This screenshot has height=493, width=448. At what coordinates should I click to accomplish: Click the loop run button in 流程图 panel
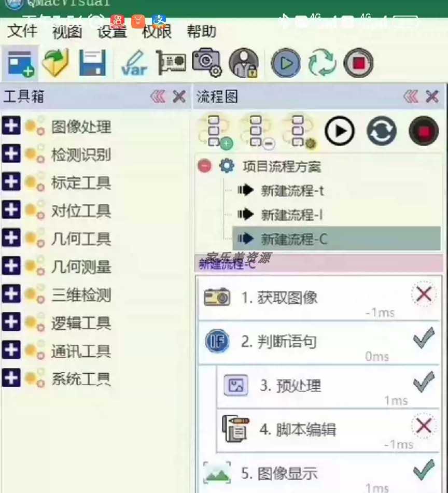(x=382, y=131)
